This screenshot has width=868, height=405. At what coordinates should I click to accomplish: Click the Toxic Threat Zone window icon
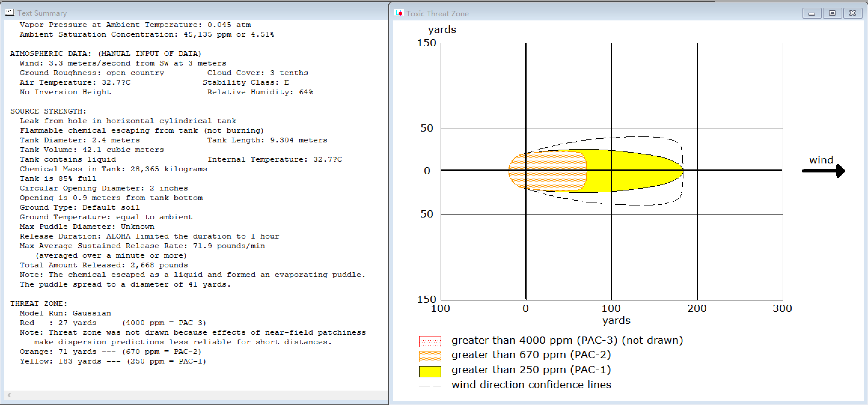399,13
